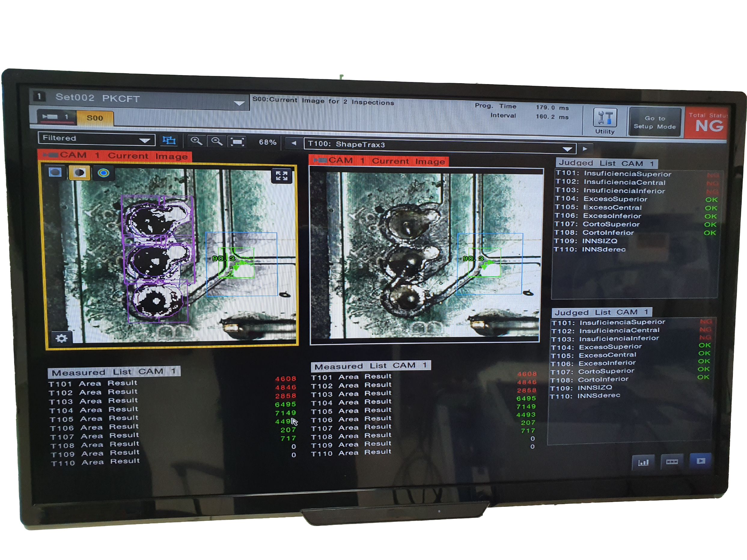Image resolution: width=747 pixels, height=560 pixels.
Task: Click the left Measured List CAM 1 header
Action: pyautogui.click(x=114, y=372)
